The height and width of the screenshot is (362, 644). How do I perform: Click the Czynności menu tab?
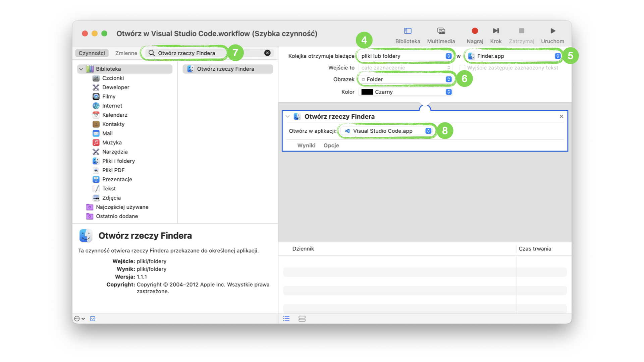[x=92, y=53]
